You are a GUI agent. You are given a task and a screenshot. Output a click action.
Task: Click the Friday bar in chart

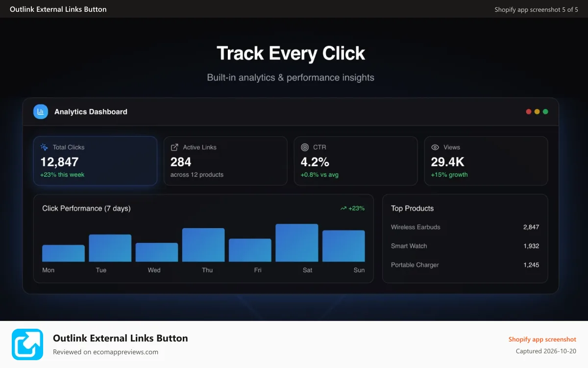[250, 250]
